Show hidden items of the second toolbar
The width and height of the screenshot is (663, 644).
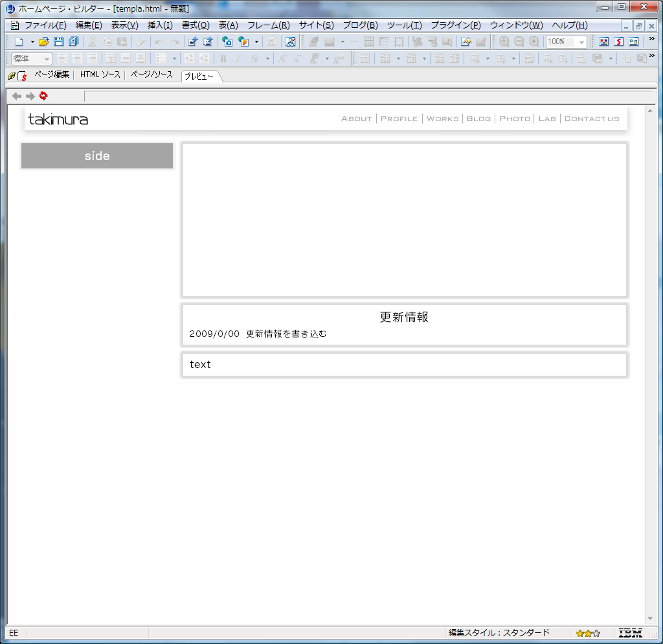(651, 56)
